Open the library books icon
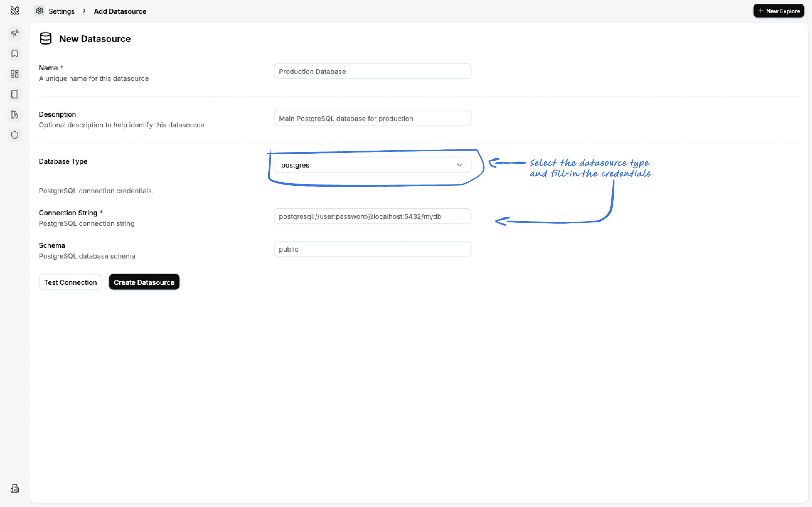 click(14, 115)
